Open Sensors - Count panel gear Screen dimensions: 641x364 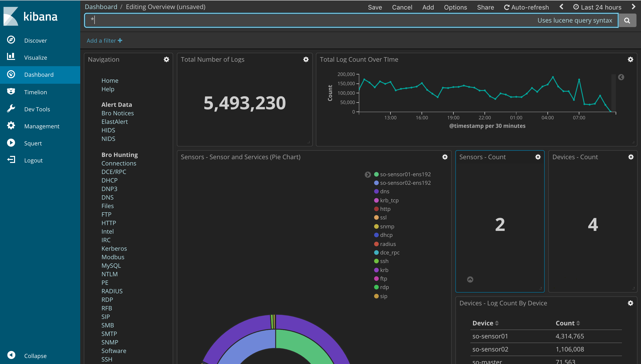point(538,157)
